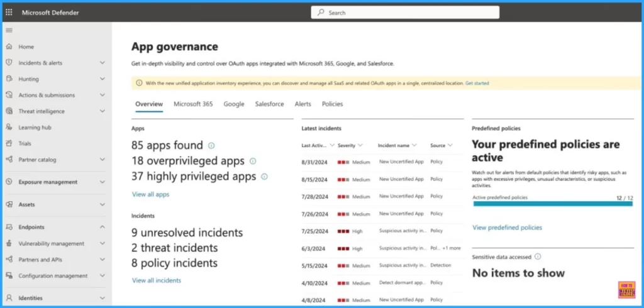The image size is (644, 308).
Task: Click the Incidents & alerts shield icon
Action: 9,63
